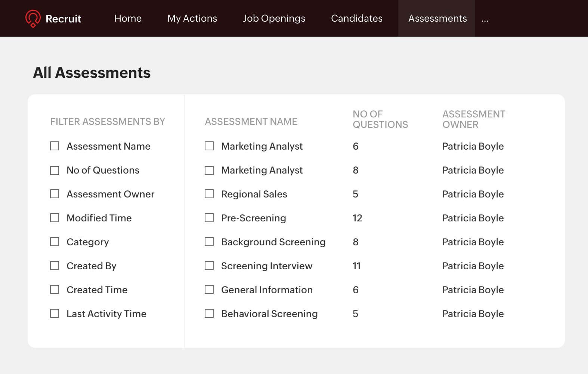Enable the Assessment Name filter checkbox

pyautogui.click(x=55, y=146)
